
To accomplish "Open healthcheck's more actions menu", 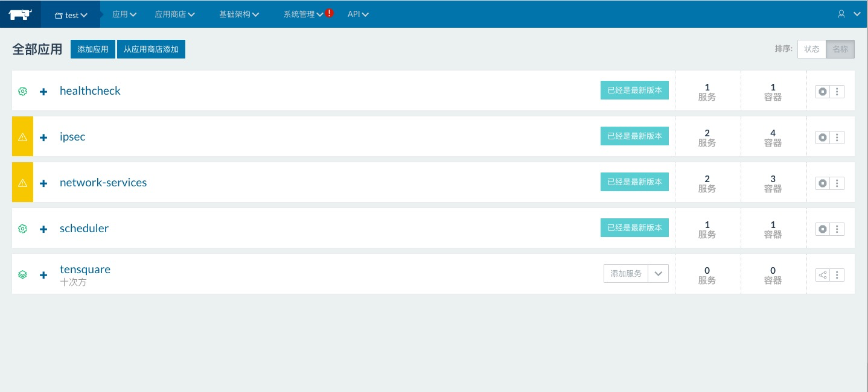I will tap(837, 92).
